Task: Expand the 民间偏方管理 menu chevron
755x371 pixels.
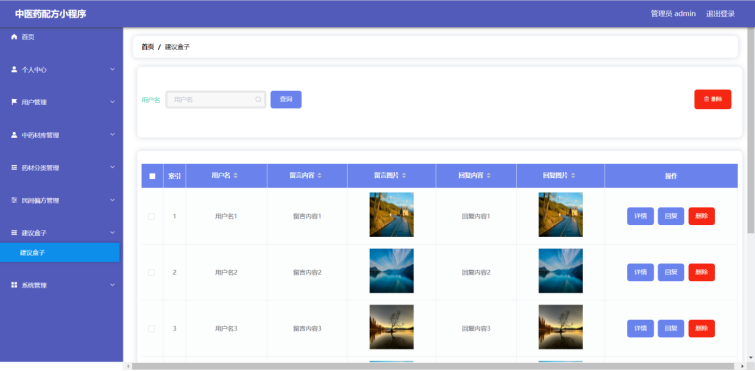Action: tap(113, 200)
